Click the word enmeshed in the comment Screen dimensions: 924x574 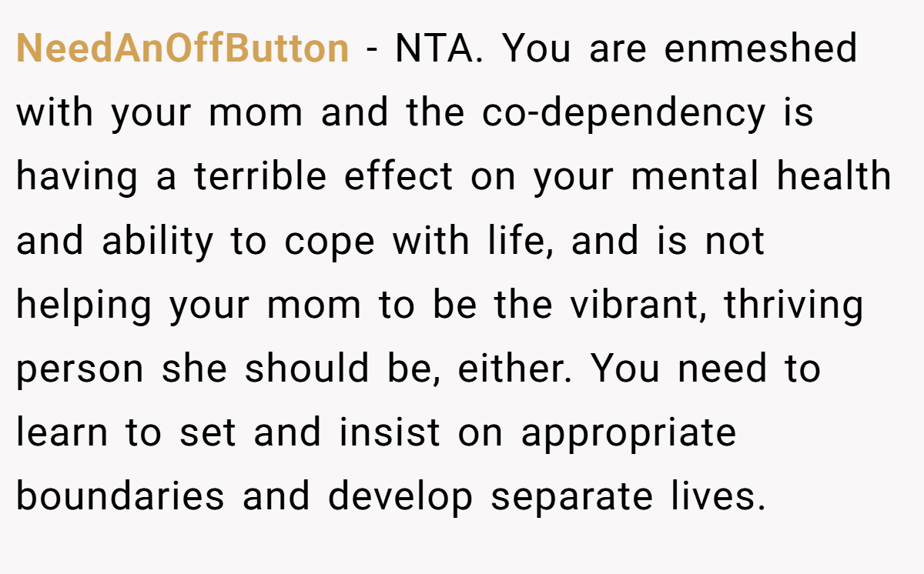click(x=761, y=48)
